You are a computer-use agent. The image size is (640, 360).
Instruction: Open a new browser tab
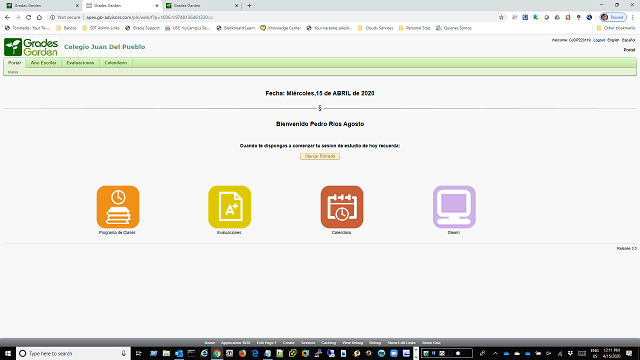pyautogui.click(x=249, y=6)
